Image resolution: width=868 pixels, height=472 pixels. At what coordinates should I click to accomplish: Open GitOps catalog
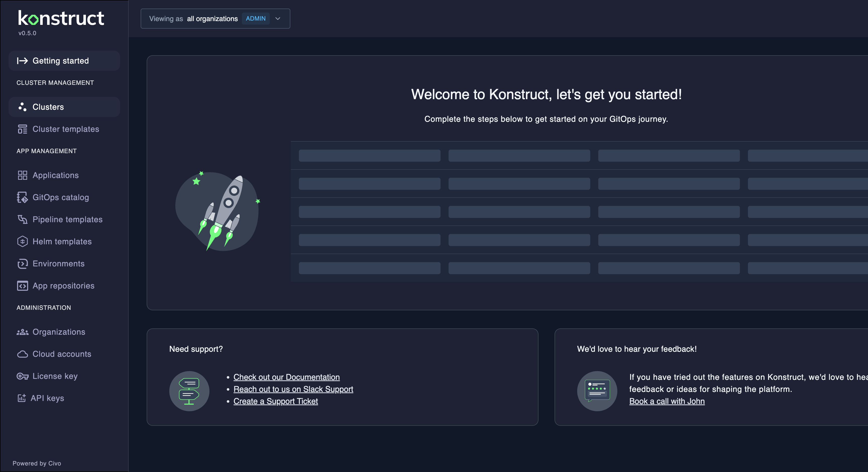[x=64, y=197]
